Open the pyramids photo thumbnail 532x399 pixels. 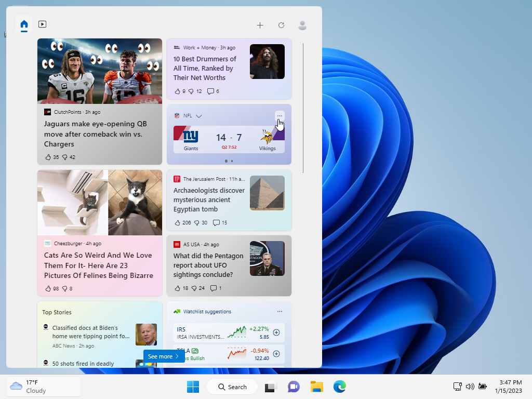[268, 193]
